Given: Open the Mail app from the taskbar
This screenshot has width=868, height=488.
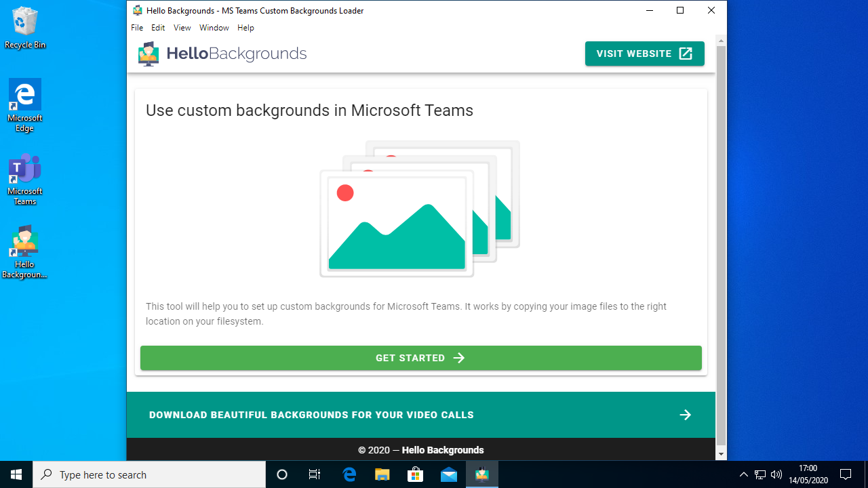Looking at the screenshot, I should coord(448,474).
